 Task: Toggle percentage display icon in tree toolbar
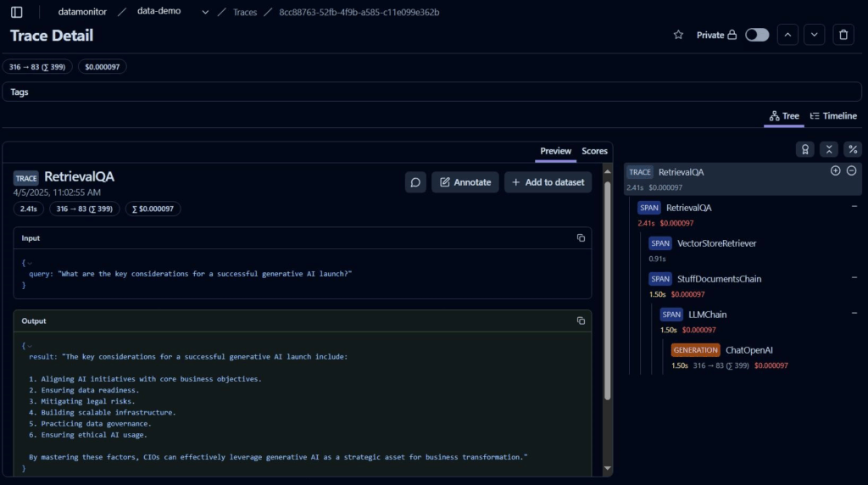[x=853, y=149]
